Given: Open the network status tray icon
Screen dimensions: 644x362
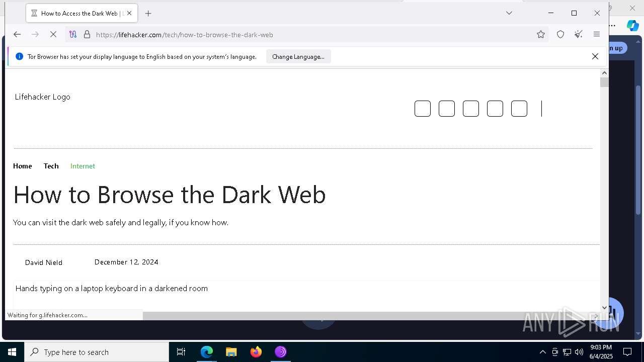Looking at the screenshot, I should coord(567,352).
